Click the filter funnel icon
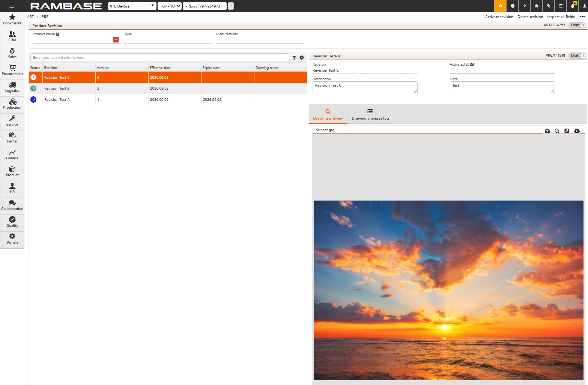This screenshot has height=385, width=588. (294, 58)
